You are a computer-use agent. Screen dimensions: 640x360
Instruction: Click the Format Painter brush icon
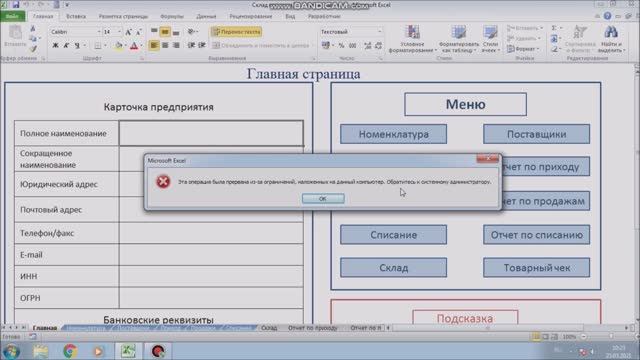(x=33, y=49)
